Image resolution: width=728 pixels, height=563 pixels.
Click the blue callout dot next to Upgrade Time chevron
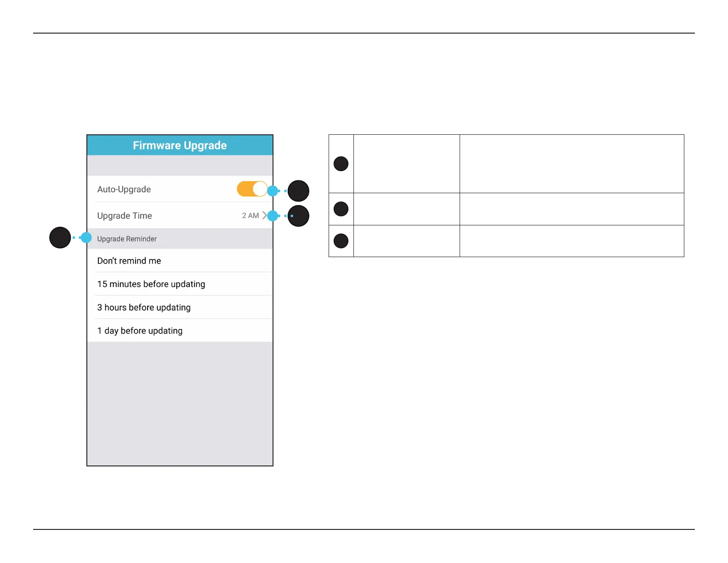(x=273, y=216)
